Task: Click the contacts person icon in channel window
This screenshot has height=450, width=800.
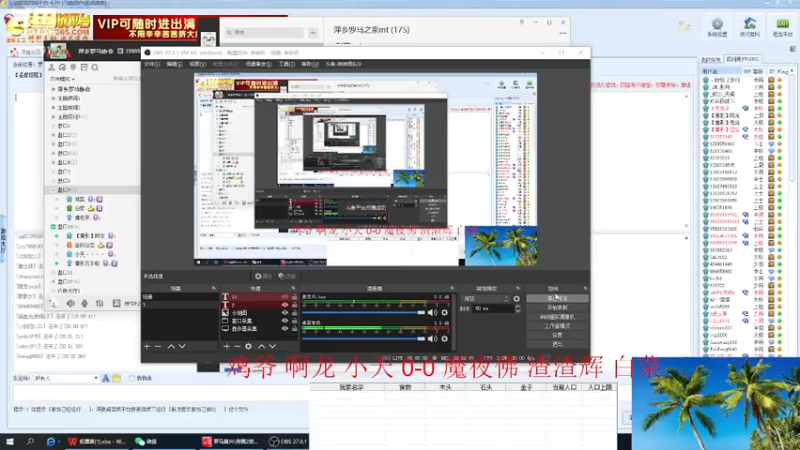Action: point(52,67)
